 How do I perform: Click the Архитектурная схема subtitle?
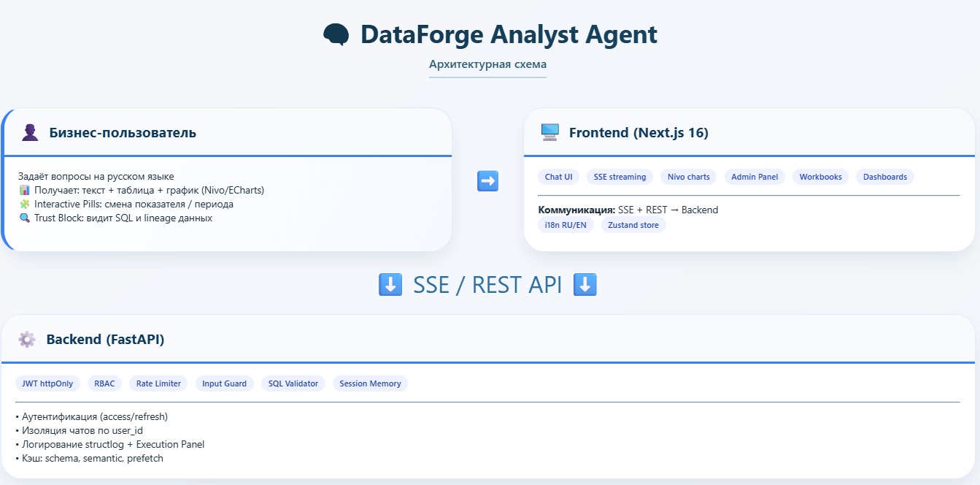(x=487, y=64)
